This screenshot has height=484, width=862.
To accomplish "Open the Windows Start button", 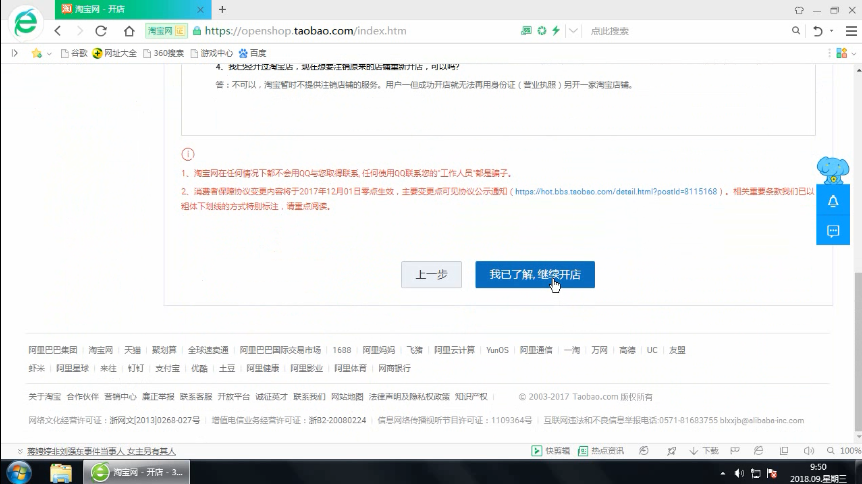I will (18, 472).
